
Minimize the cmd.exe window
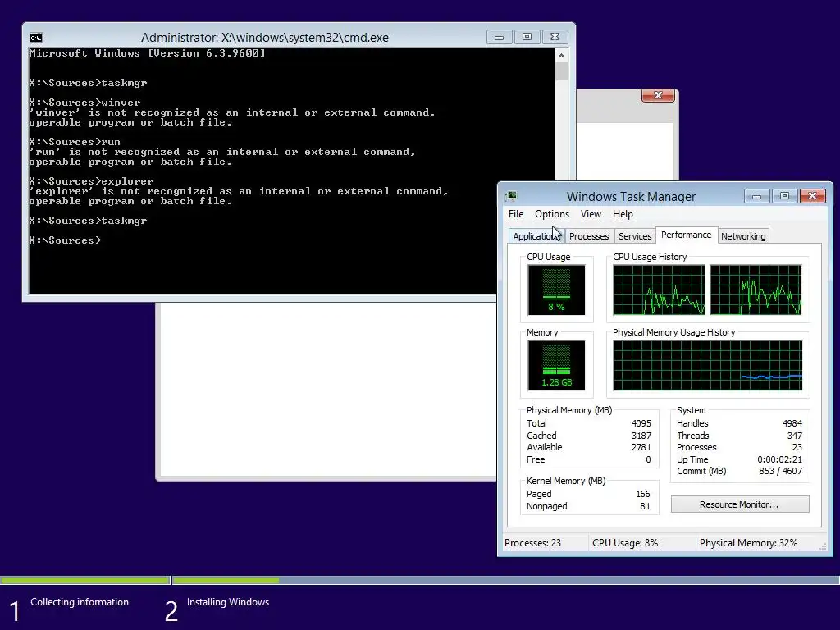500,37
